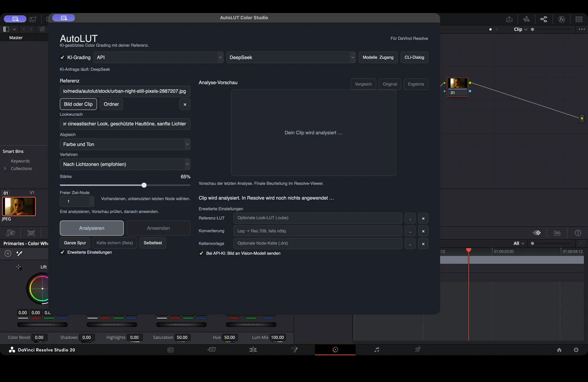588x382 pixels.
Task: Expand the 'Farbe und Ton' Abgleich dropdown
Action: 125,144
